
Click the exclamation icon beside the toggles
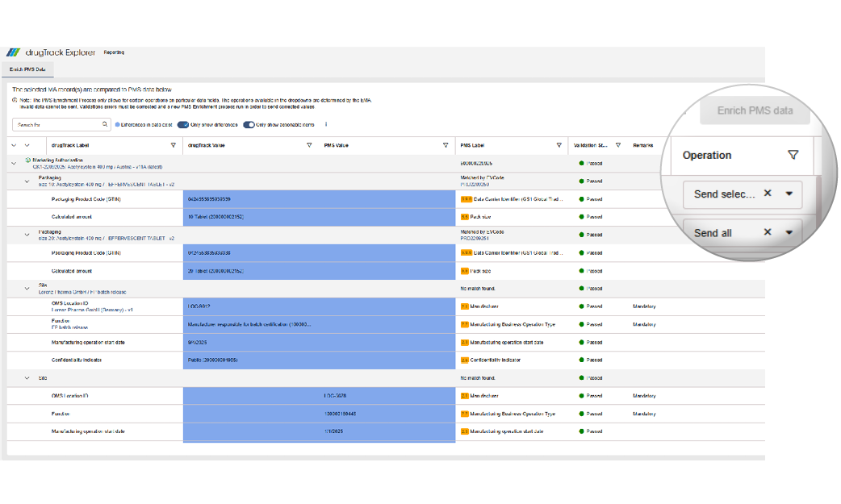tap(325, 124)
